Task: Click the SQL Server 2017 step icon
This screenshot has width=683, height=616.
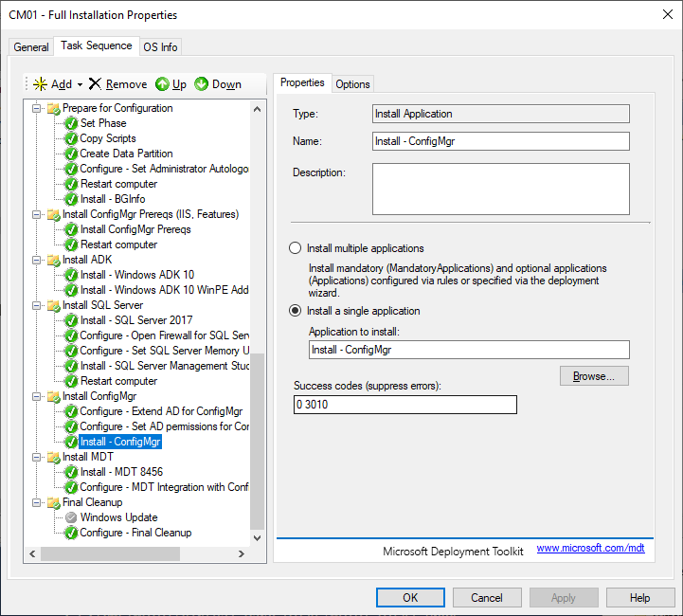Action: (x=71, y=320)
